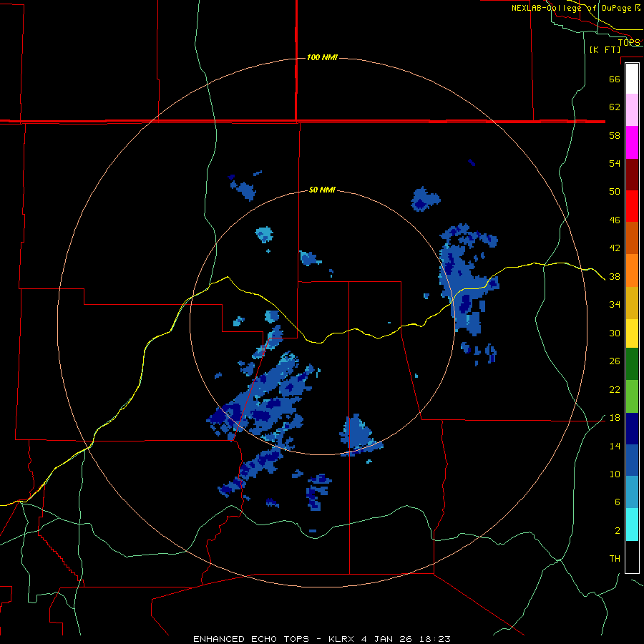This screenshot has width=644, height=644.
Task: Click the dark green legend block
Action: click(x=632, y=364)
